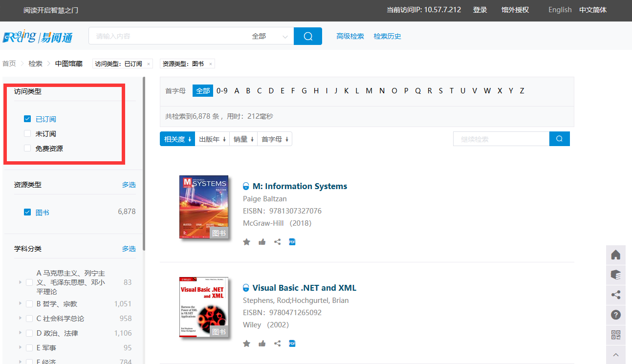Select the 0-9 initial filter
The height and width of the screenshot is (364, 632).
click(222, 91)
